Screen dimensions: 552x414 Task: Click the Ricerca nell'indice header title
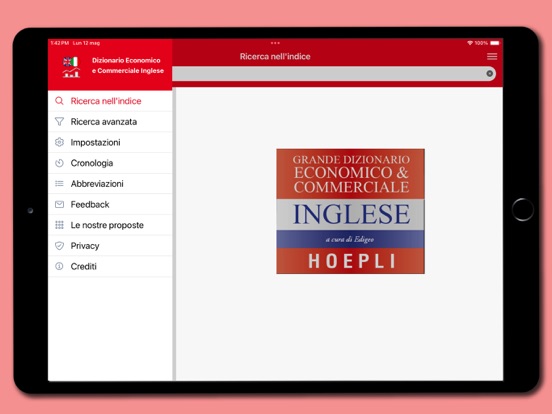point(275,56)
